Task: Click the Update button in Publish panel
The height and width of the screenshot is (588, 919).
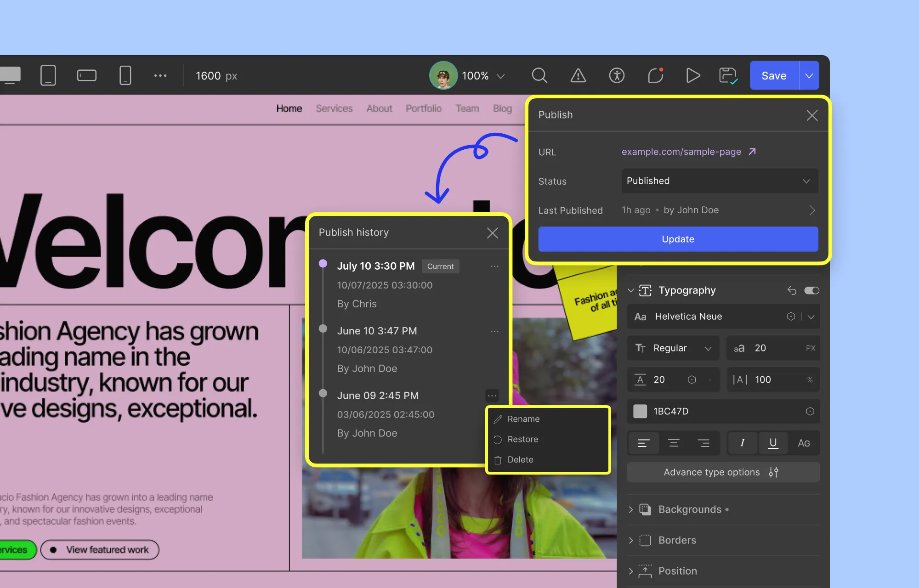Action: coord(678,239)
